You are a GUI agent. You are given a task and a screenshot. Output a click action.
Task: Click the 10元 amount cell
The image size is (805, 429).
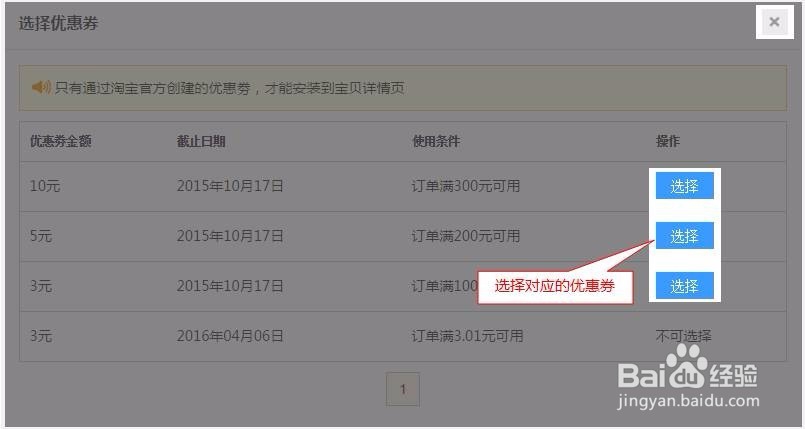click(x=45, y=186)
